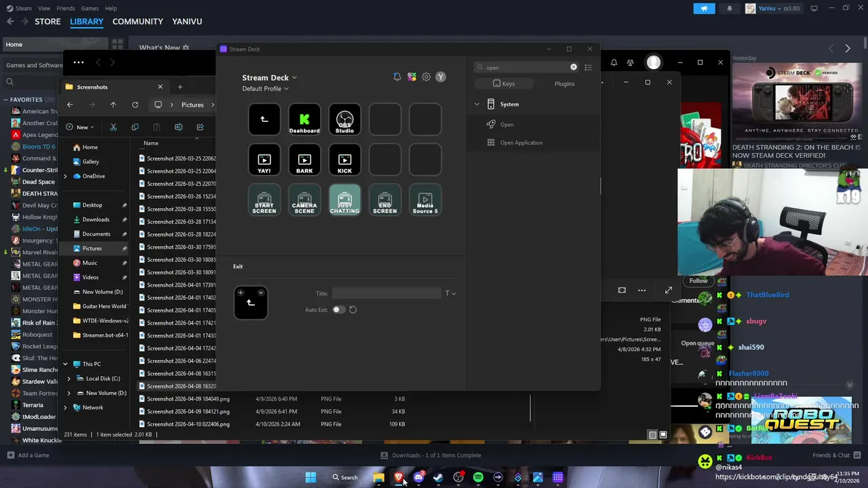Open the title font style dropdown
Image resolution: width=868 pixels, height=488 pixels.
tap(450, 293)
